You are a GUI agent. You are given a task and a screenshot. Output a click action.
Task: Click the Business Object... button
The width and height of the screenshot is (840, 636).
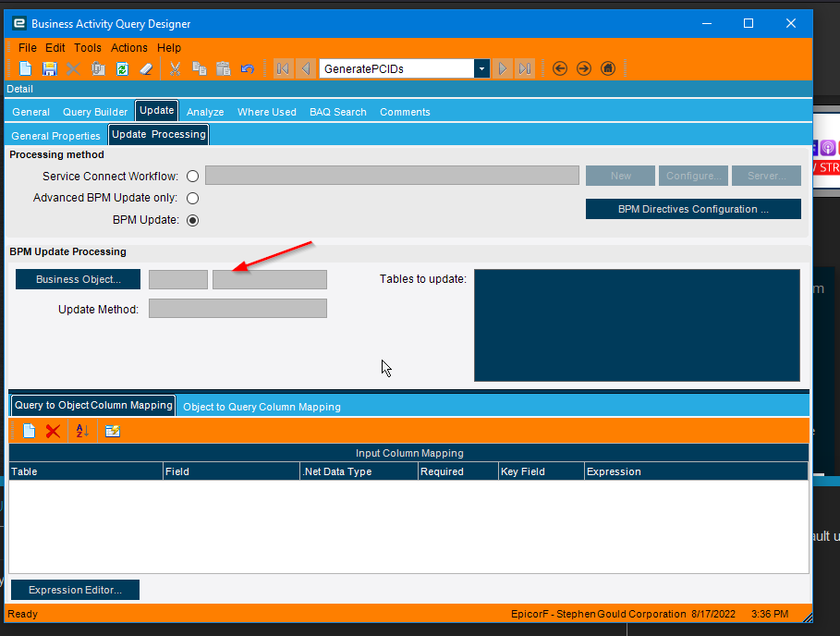(79, 279)
